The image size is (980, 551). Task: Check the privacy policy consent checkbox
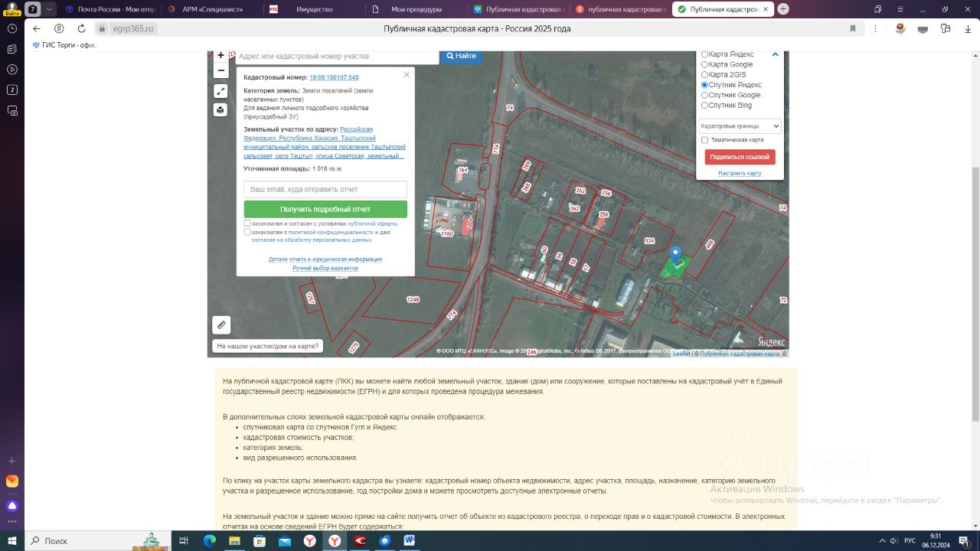point(247,232)
